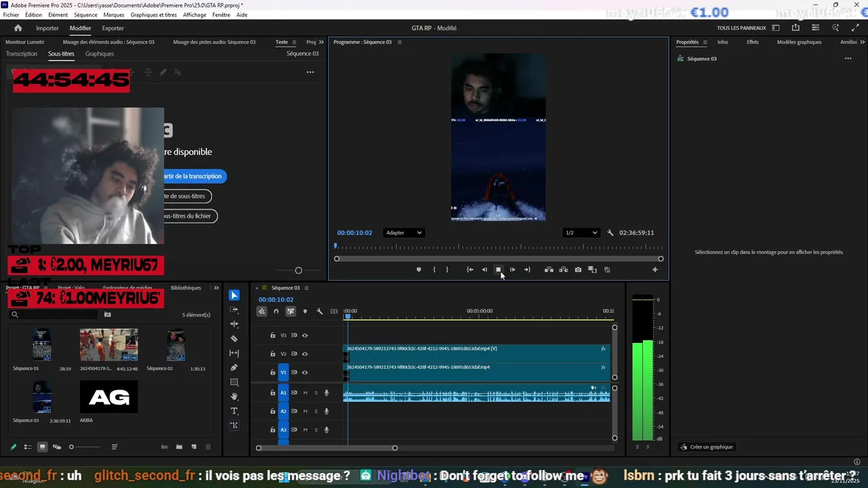Switch to the Transcription tab

click(22, 54)
